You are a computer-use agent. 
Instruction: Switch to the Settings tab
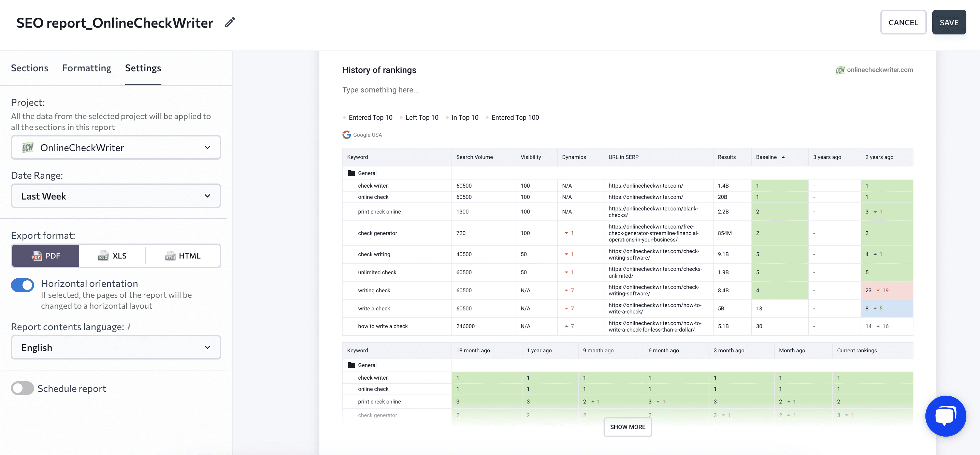143,68
